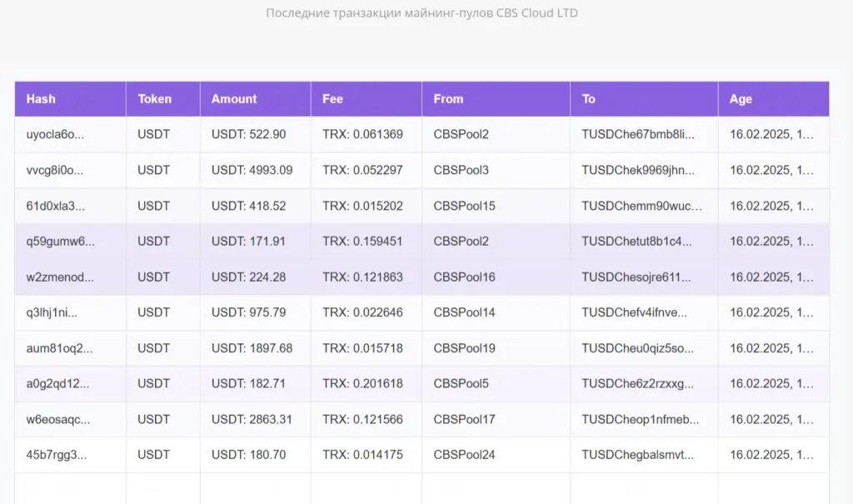The height and width of the screenshot is (504, 853).
Task: Click sender CBSPool3
Action: click(x=461, y=170)
